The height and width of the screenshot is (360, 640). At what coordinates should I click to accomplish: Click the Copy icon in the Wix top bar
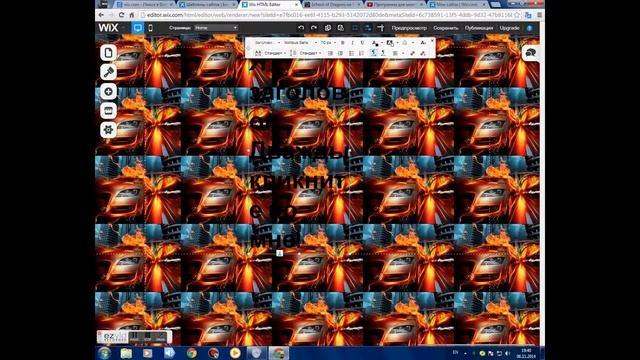(328, 28)
